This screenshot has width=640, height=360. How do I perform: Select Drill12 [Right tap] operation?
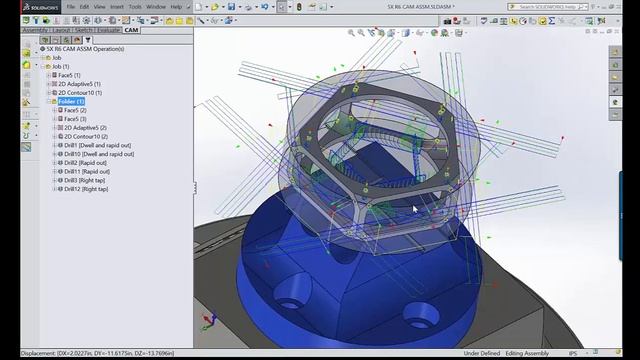86,189
